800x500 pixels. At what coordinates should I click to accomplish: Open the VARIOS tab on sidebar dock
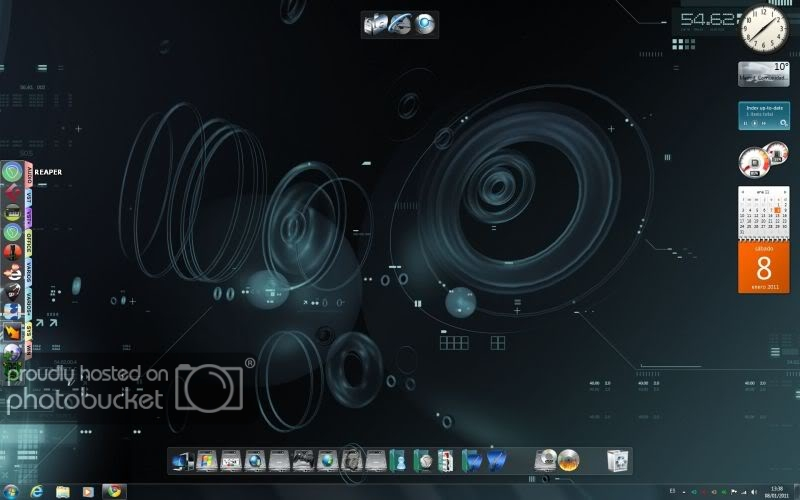click(29, 271)
